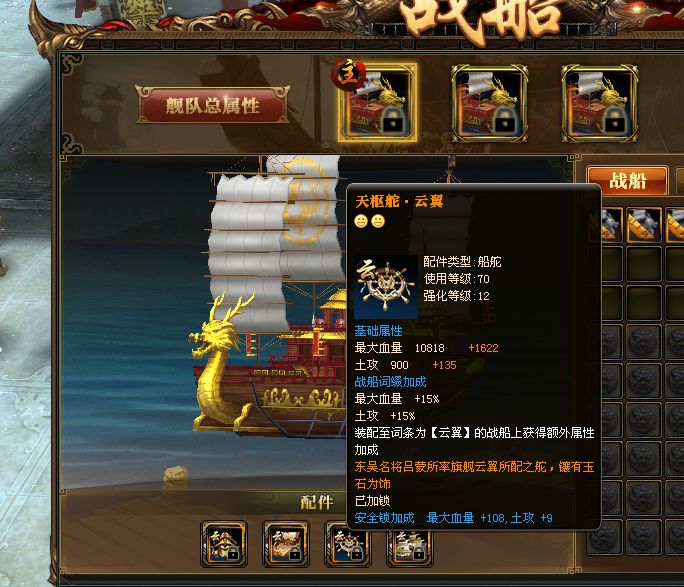Image resolution: width=684 pixels, height=587 pixels.
Task: Click the empty slot directly below middle inventory item
Action: [x=643, y=263]
